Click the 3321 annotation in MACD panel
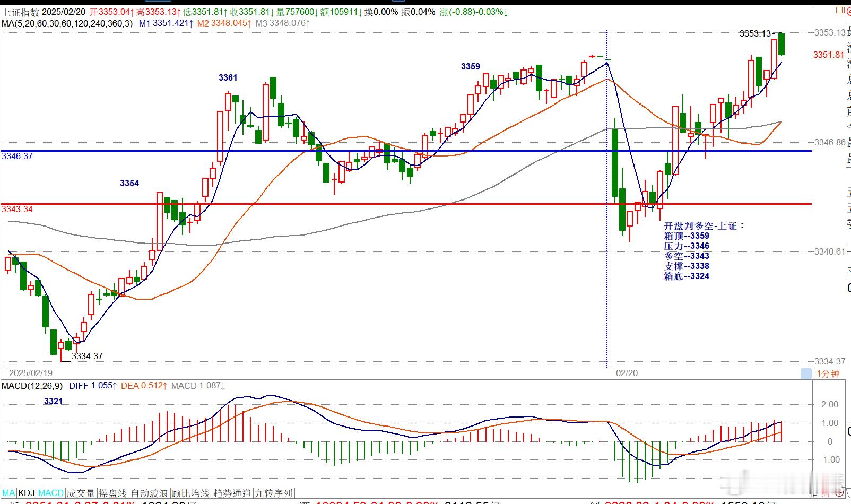 [x=54, y=401]
